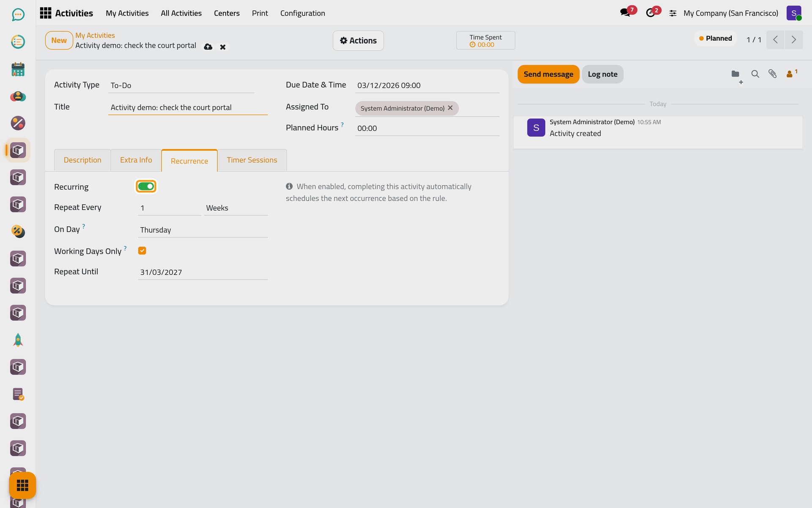Go to next record arrow
This screenshot has width=812, height=508.
[x=794, y=40]
